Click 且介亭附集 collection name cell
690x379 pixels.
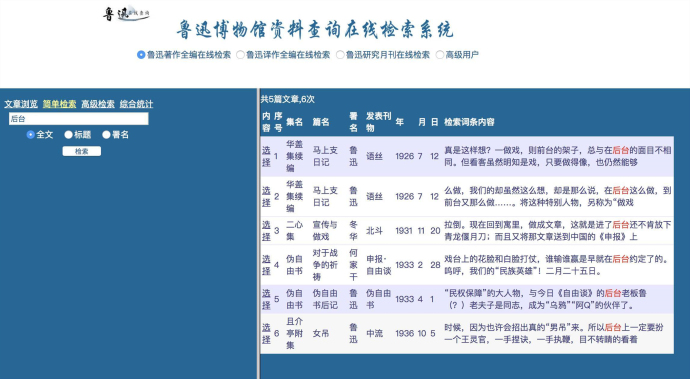pos(294,334)
